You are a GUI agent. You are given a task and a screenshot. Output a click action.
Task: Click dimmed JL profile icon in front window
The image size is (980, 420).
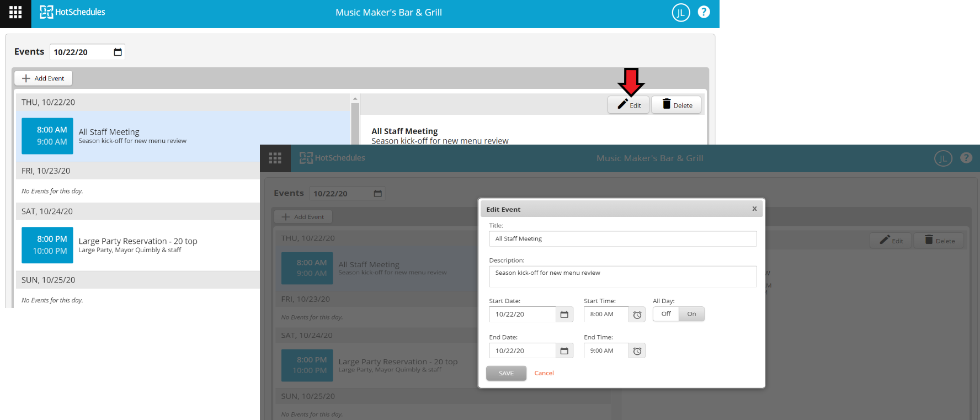pos(943,158)
